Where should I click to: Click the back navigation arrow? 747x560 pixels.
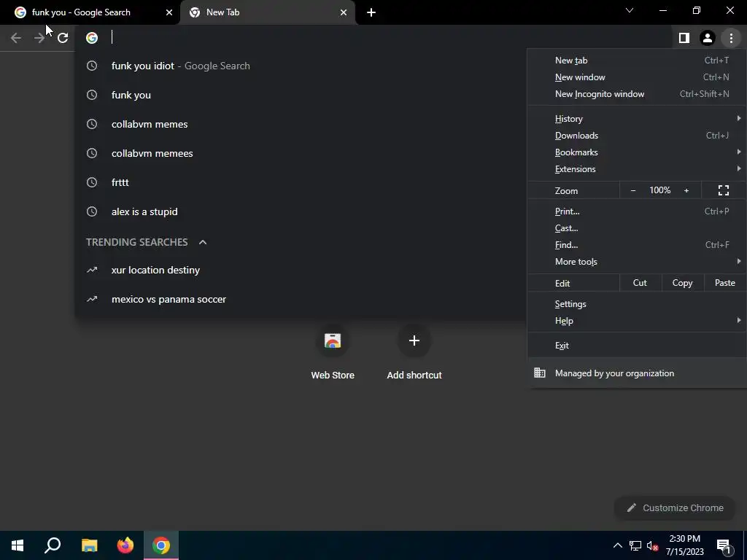click(16, 38)
